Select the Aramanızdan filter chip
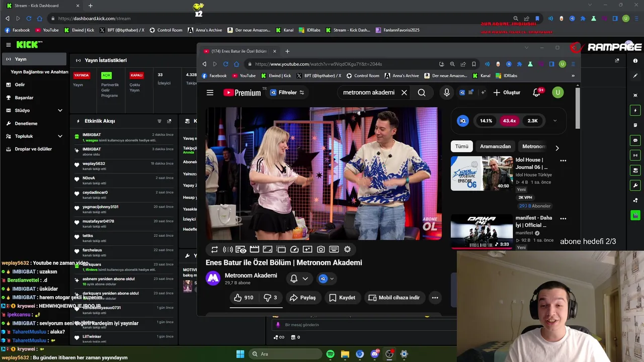This screenshot has width=644, height=362. tap(495, 146)
